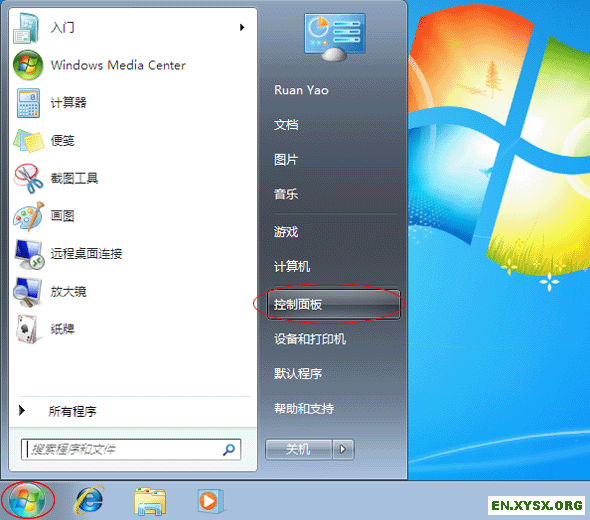Click the Windows Start orb button
This screenshot has height=520, width=590.
tap(27, 500)
